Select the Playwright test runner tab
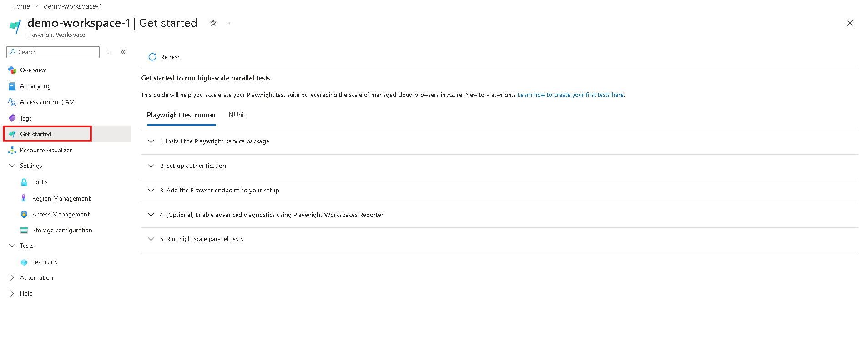This screenshot has width=868, height=352. [181, 115]
